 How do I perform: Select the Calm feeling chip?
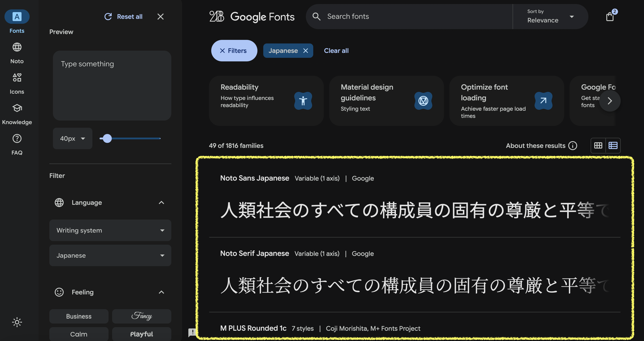click(79, 334)
